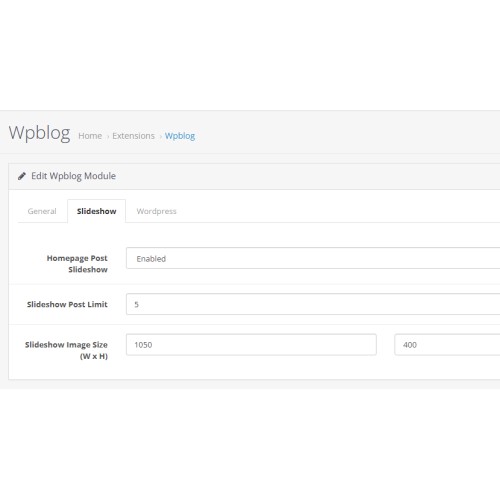
Task: Click the image width field showing 1050
Action: click(x=251, y=345)
